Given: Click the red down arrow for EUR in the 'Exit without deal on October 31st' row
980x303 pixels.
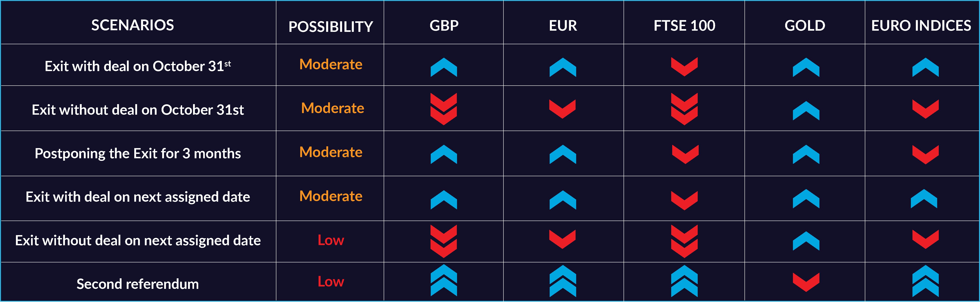Looking at the screenshot, I should point(562,109).
